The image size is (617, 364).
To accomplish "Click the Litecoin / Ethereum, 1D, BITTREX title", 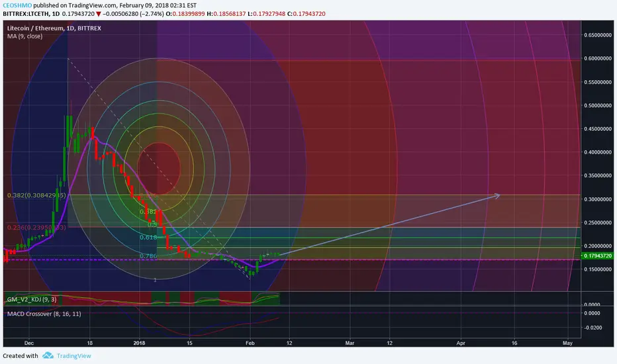I will click(54, 28).
